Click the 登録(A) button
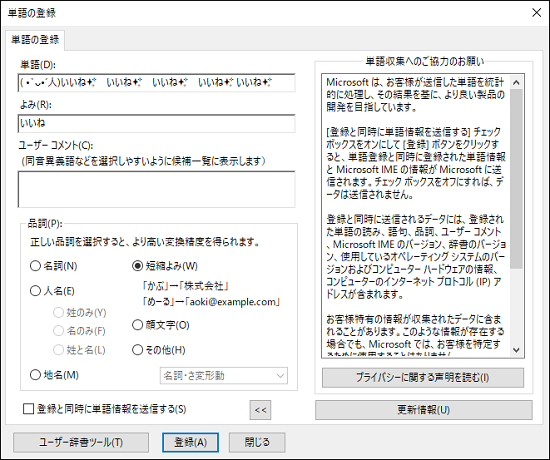550x460 pixels. (x=190, y=442)
